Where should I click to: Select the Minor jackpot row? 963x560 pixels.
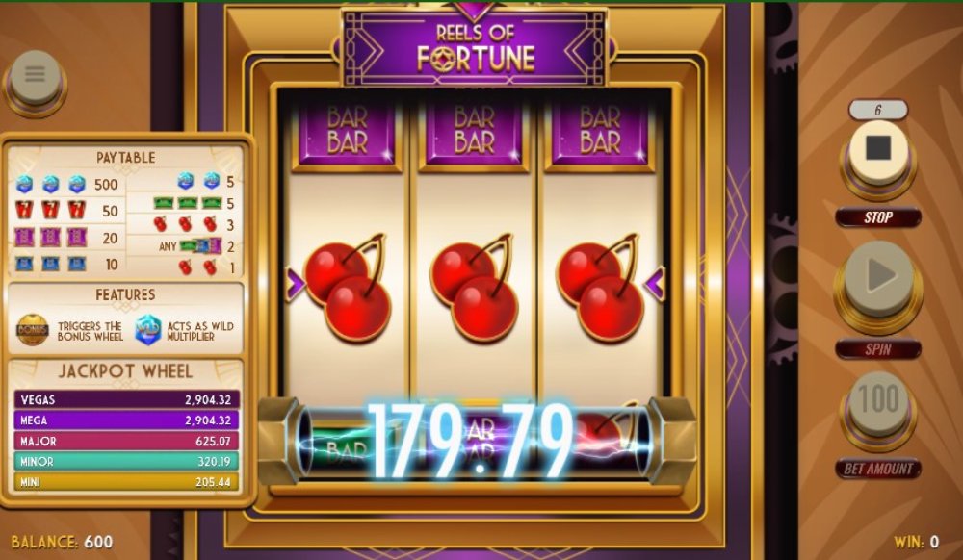pos(126,461)
